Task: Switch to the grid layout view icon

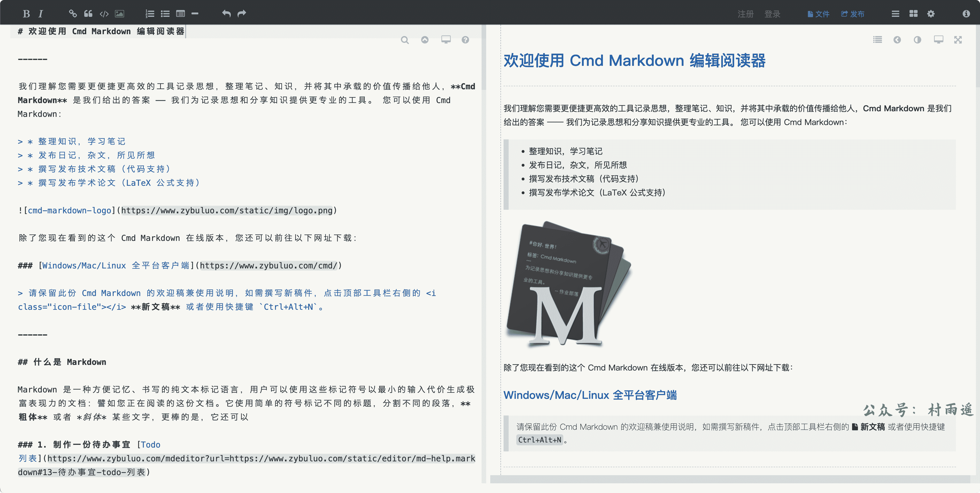Action: click(913, 14)
